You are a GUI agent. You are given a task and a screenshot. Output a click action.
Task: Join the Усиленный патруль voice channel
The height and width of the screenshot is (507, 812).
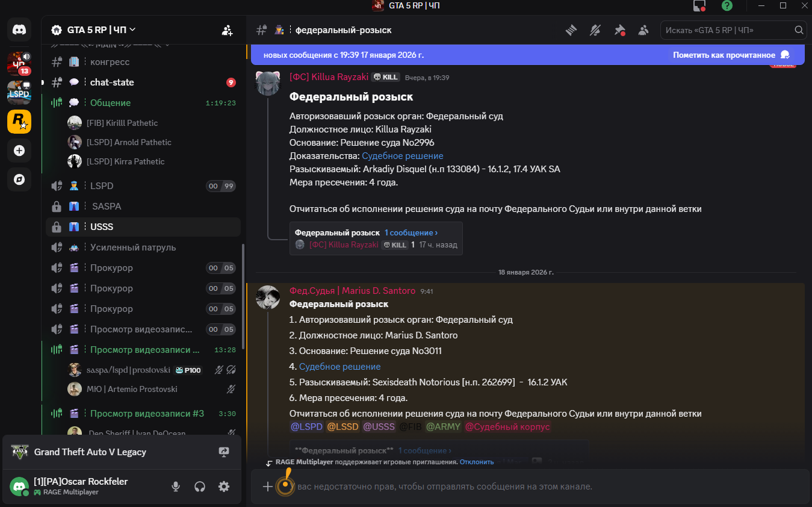click(x=143, y=247)
